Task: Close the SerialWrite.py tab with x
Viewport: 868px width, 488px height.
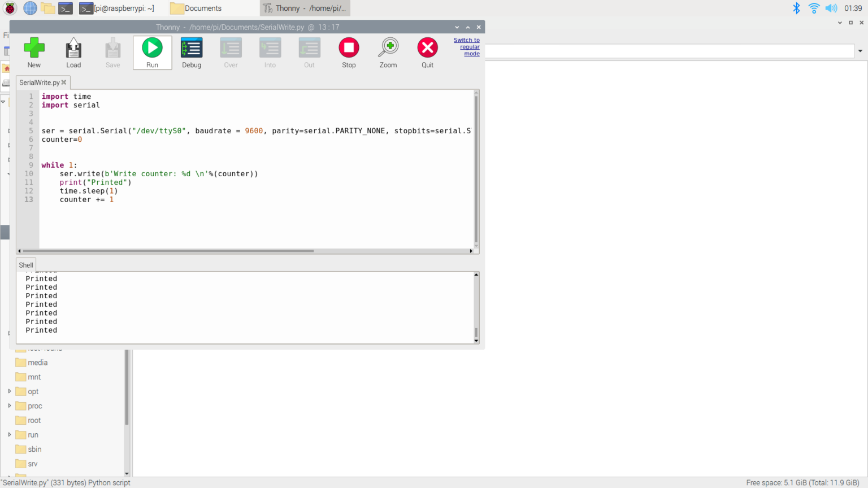Action: 64,82
